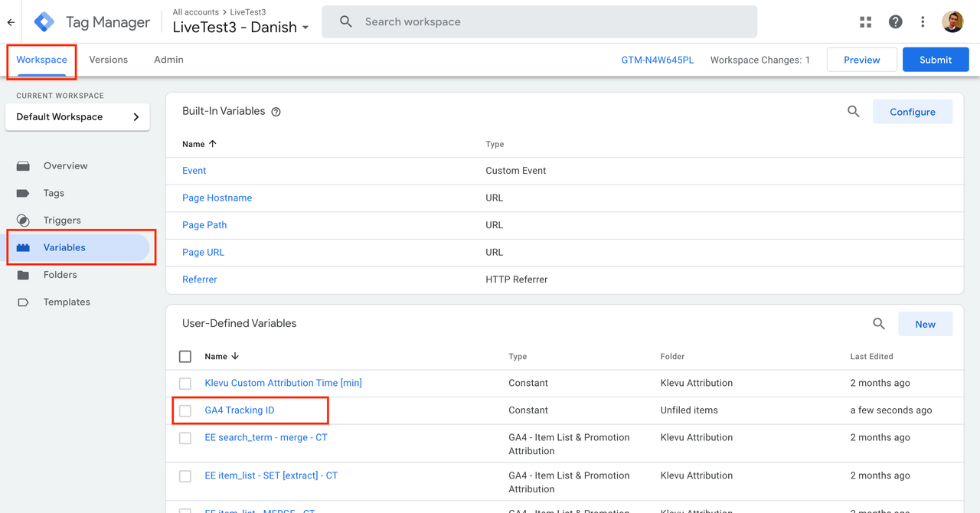Open Klevu Custom Attribution Time [min] variable

coord(283,383)
